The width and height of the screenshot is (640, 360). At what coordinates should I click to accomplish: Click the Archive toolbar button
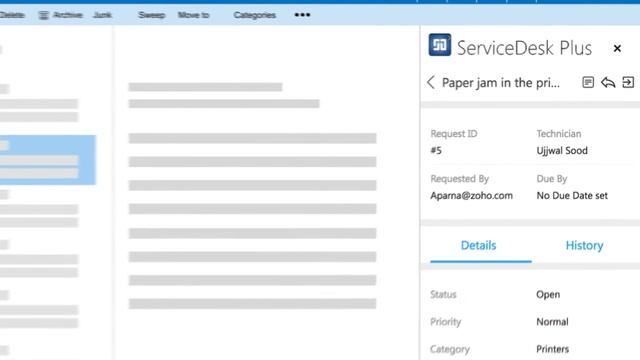click(61, 15)
